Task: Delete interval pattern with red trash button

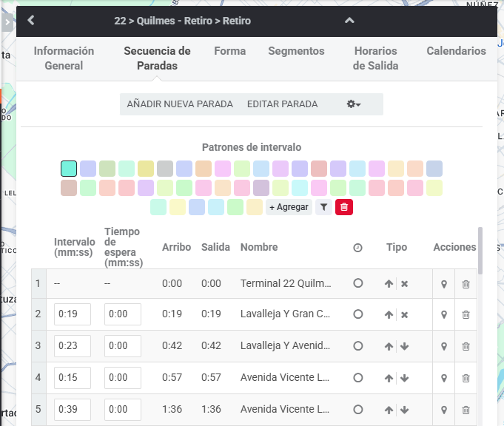Action: [344, 207]
